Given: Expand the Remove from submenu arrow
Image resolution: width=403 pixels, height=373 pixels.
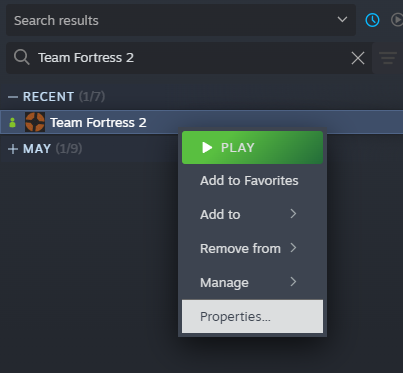Looking at the screenshot, I should (293, 248).
